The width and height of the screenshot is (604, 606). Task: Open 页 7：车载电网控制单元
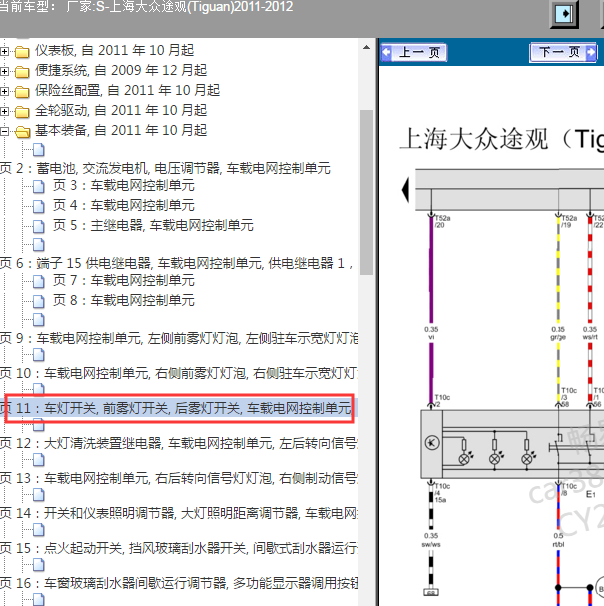(124, 281)
